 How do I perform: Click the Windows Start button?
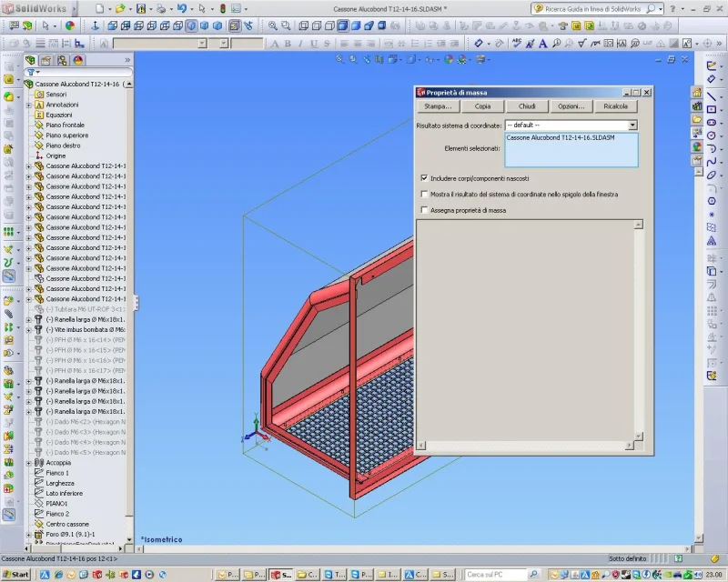(x=15, y=575)
